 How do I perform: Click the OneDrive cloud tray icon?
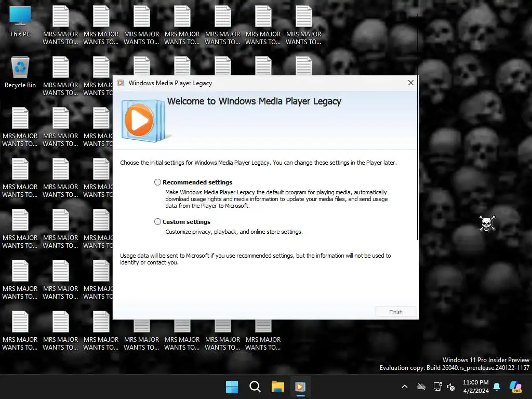coord(421,387)
